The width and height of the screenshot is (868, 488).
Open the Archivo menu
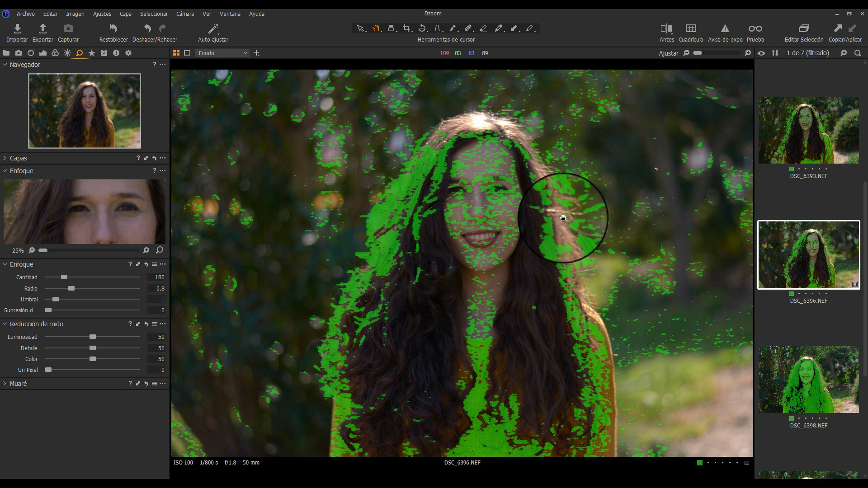tap(25, 14)
